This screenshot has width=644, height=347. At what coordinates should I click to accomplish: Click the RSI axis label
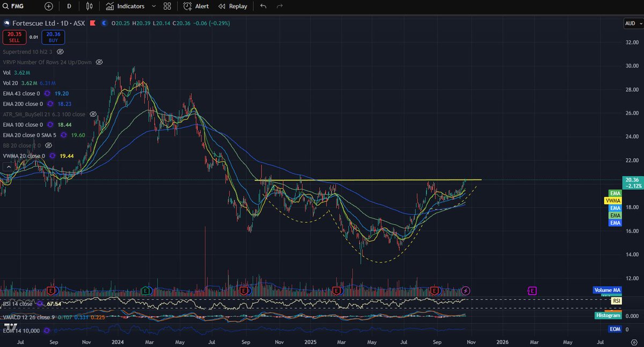(616, 301)
